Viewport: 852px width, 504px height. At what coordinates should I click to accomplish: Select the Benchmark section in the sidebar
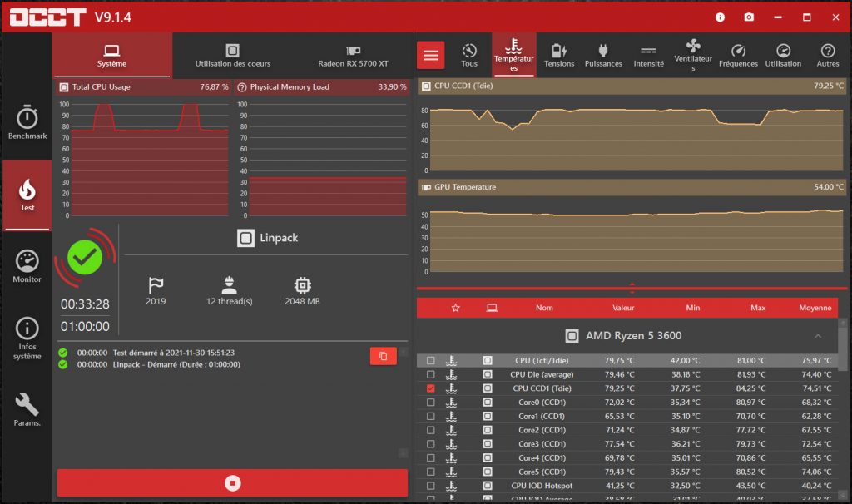(27, 121)
